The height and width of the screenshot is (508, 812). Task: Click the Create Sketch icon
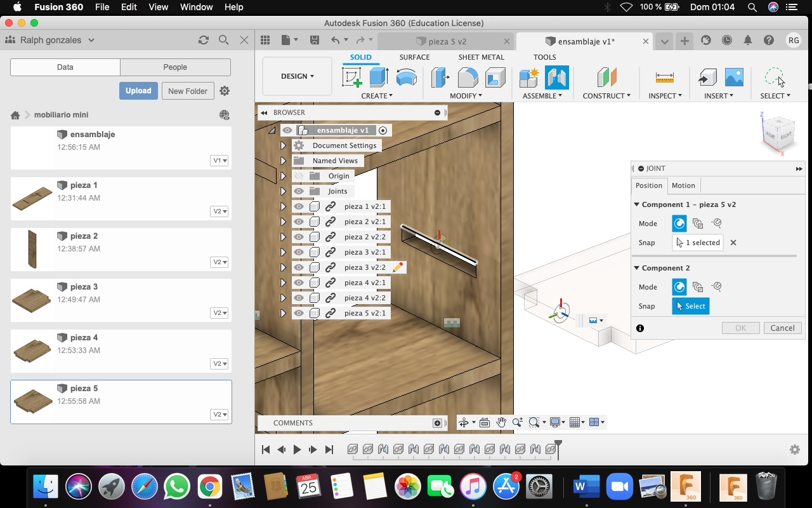351,77
